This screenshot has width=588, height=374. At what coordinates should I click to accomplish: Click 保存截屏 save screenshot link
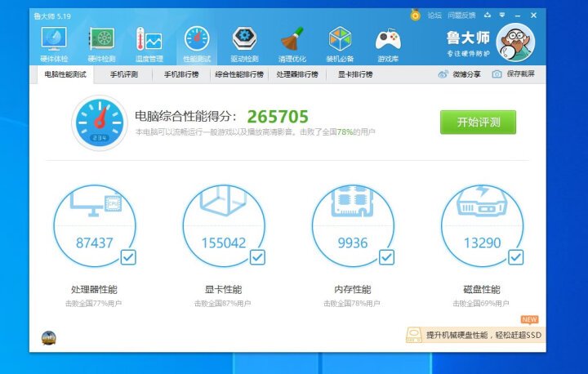coord(520,73)
